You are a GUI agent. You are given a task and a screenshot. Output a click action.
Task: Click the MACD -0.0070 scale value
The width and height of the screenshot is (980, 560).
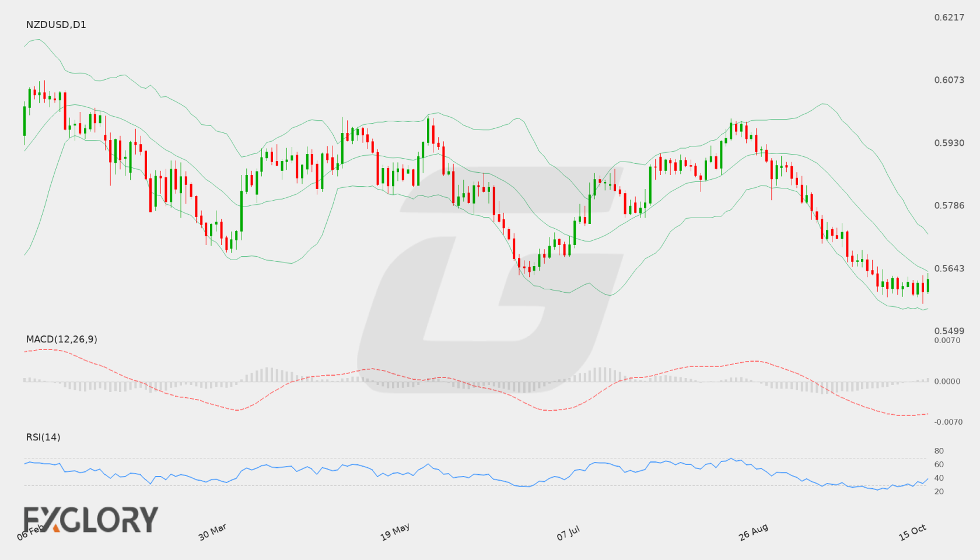tap(949, 422)
